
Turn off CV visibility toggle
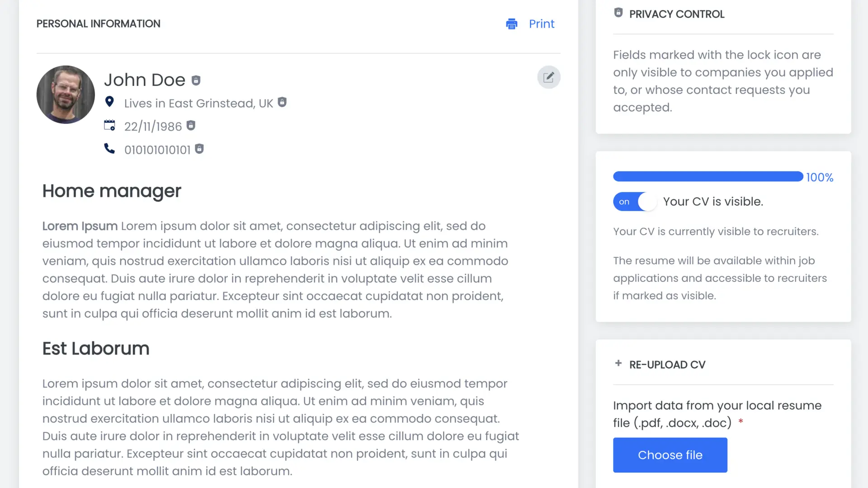point(635,202)
